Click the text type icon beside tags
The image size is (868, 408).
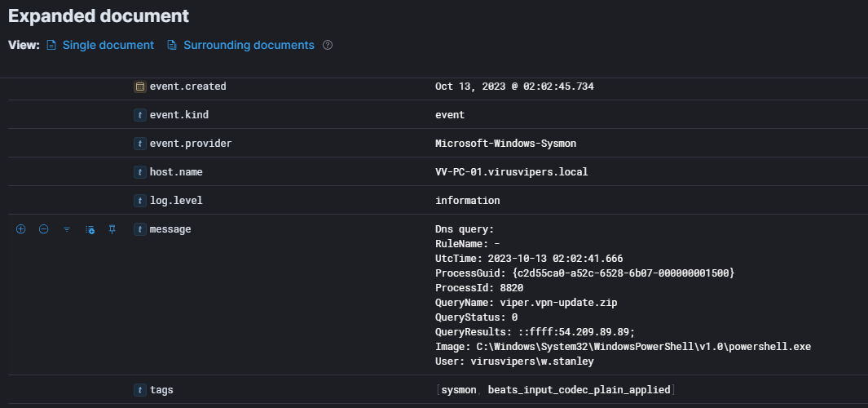pyautogui.click(x=140, y=390)
